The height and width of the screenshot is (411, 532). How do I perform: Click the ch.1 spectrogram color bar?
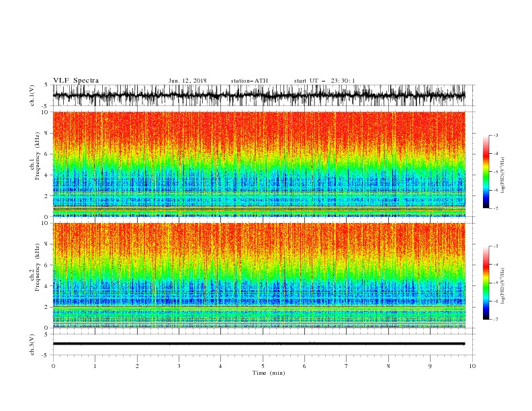click(x=486, y=172)
